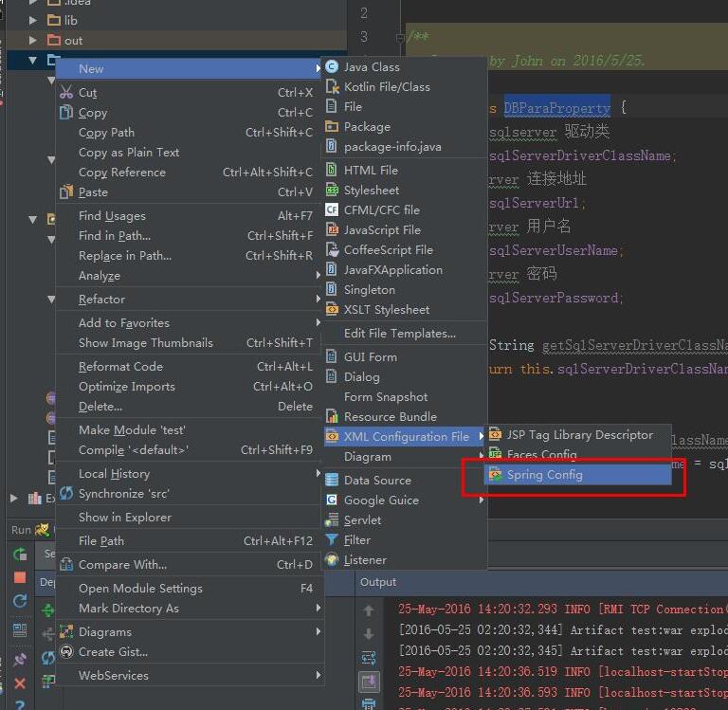
Task: Choose Delete from context menu
Action: (190, 407)
